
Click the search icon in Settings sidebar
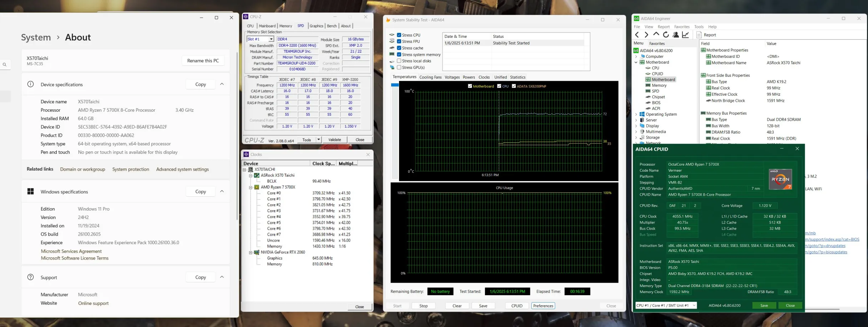(x=5, y=65)
